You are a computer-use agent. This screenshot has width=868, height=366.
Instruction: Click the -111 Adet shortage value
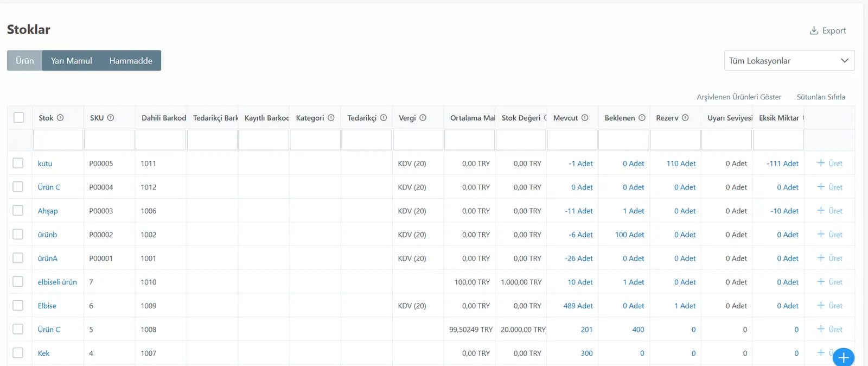coord(782,163)
